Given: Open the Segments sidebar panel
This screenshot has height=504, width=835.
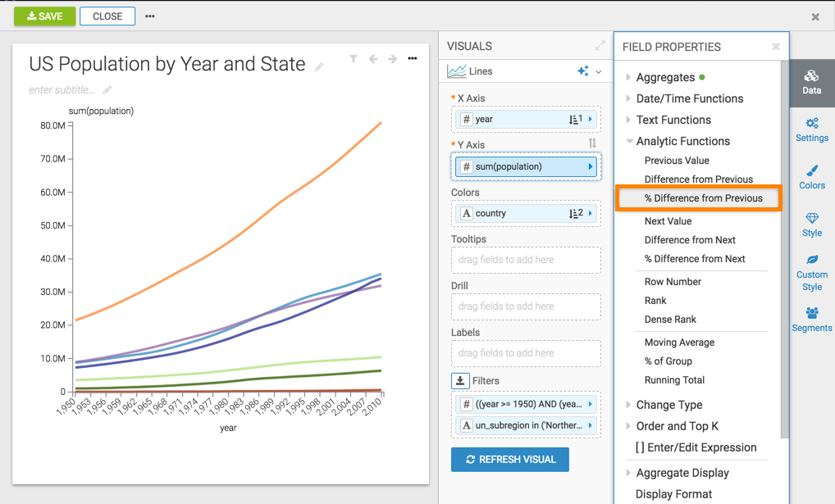Looking at the screenshot, I should (811, 319).
